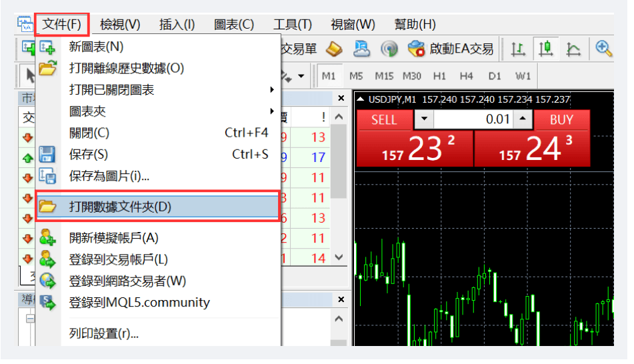Screen dimensions: 634x364
Task: Open the 視窗(W) menu
Action: tap(353, 25)
